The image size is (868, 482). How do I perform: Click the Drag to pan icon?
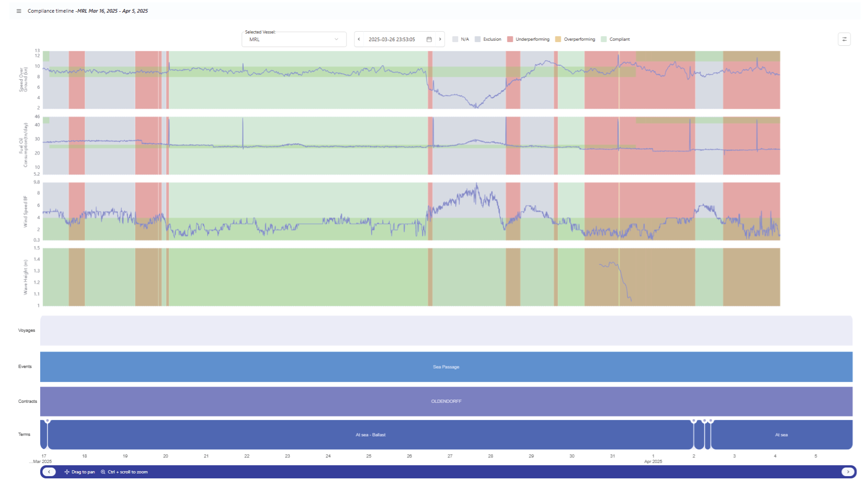pos(67,472)
